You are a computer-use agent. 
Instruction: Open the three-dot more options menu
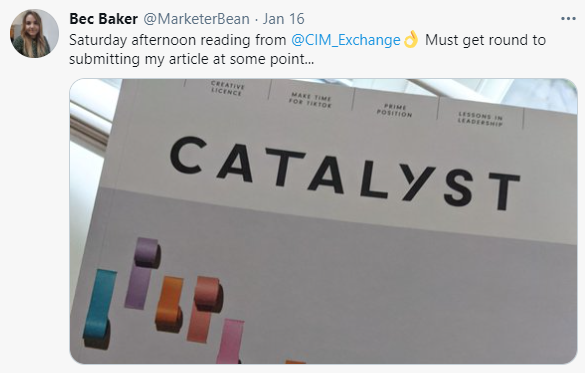pos(568,19)
